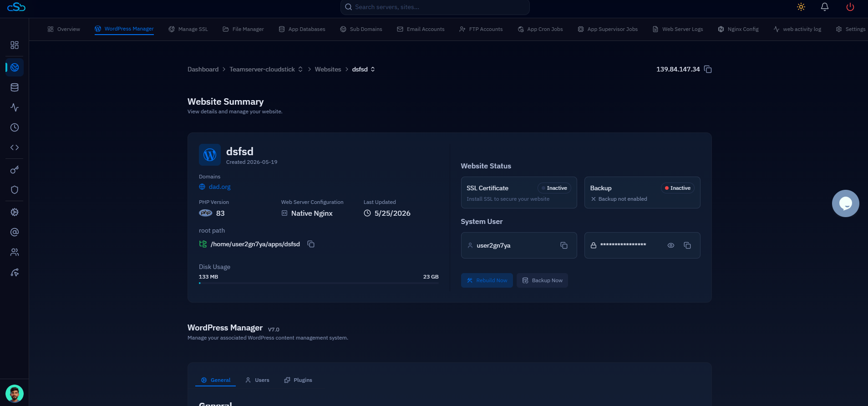
Task: Open the people icon in the left sidebar
Action: pyautogui.click(x=15, y=252)
